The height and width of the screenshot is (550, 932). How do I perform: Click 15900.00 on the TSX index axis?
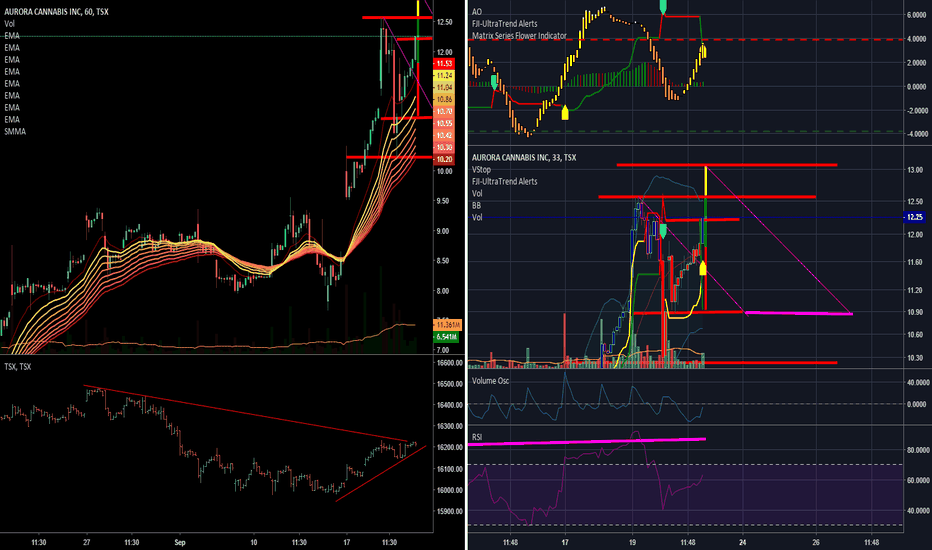click(x=449, y=511)
